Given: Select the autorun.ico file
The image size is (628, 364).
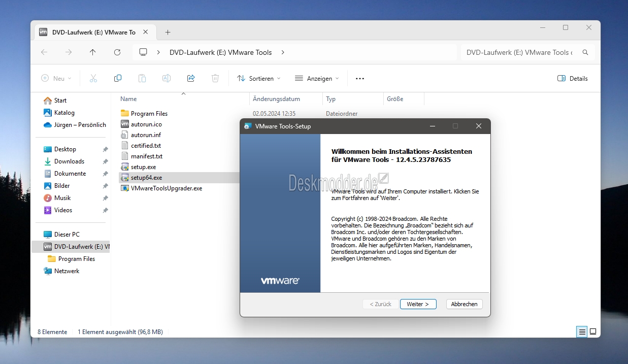Looking at the screenshot, I should click(146, 124).
